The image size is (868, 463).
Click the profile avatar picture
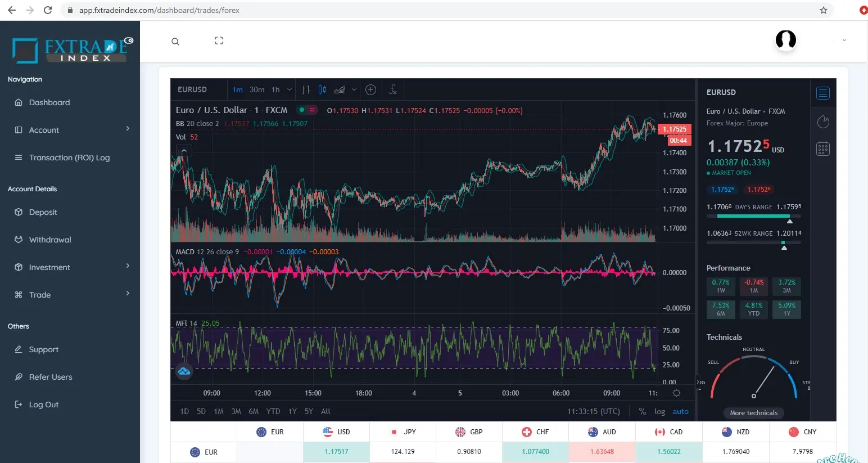click(785, 41)
